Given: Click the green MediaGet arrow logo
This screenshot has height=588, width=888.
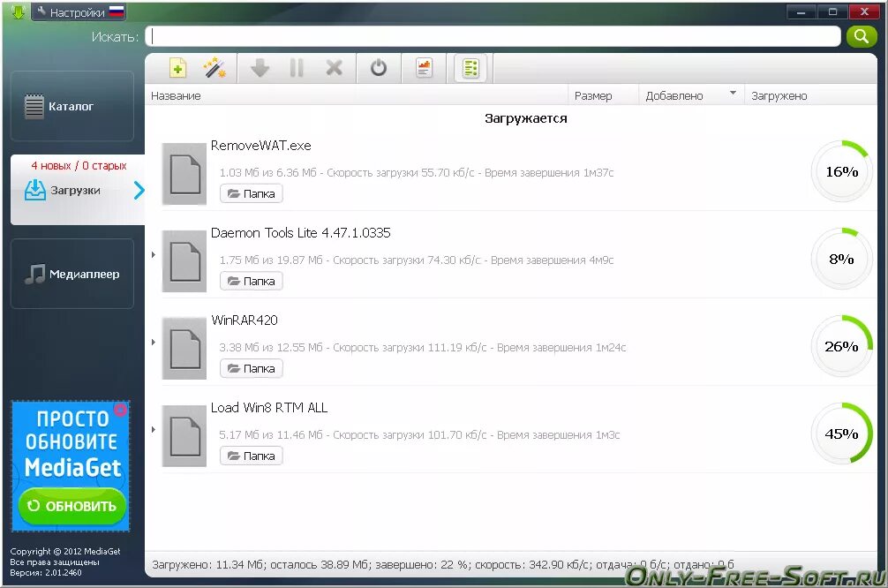Looking at the screenshot, I should tap(18, 11).
